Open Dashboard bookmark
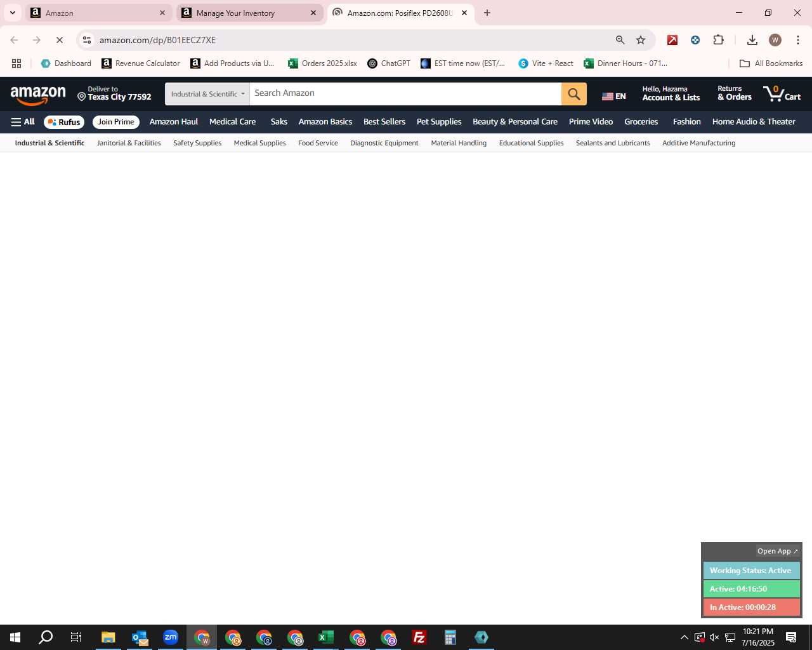 (66, 63)
